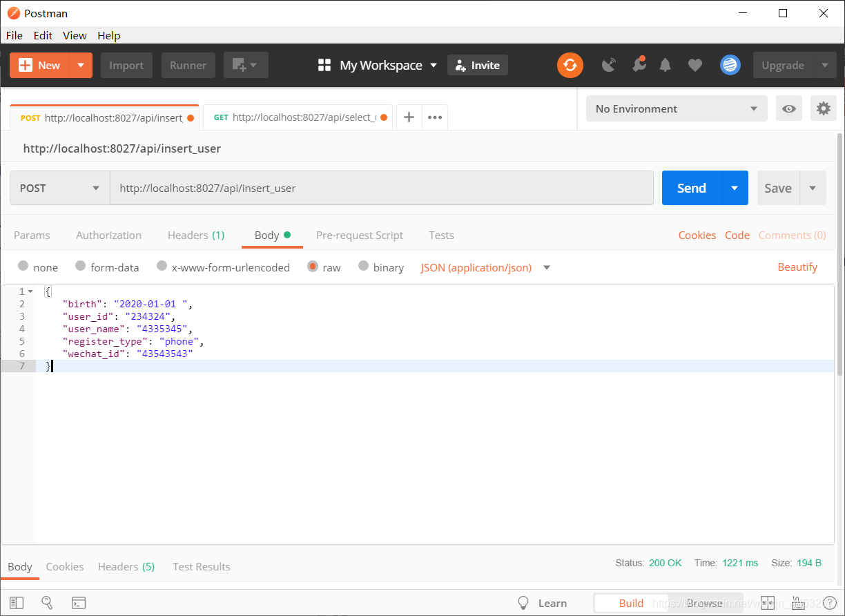
Task: Open the environment quick look eye
Action: point(788,108)
